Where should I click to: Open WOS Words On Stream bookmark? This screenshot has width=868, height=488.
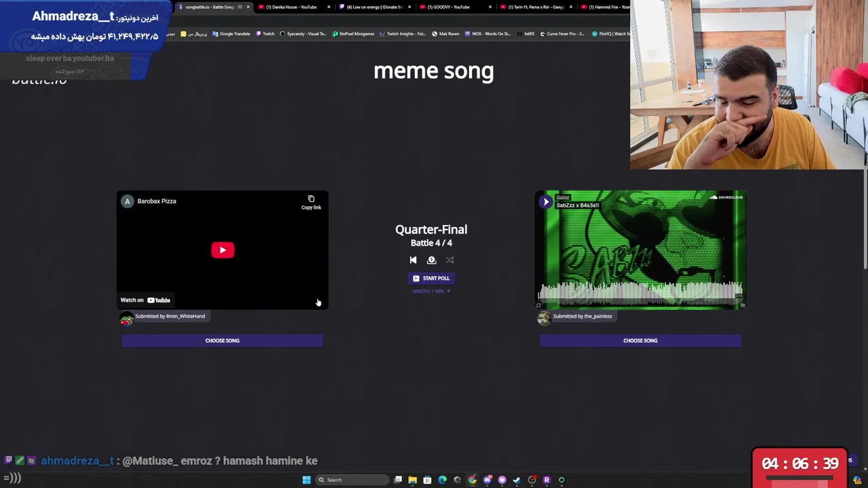(488, 34)
